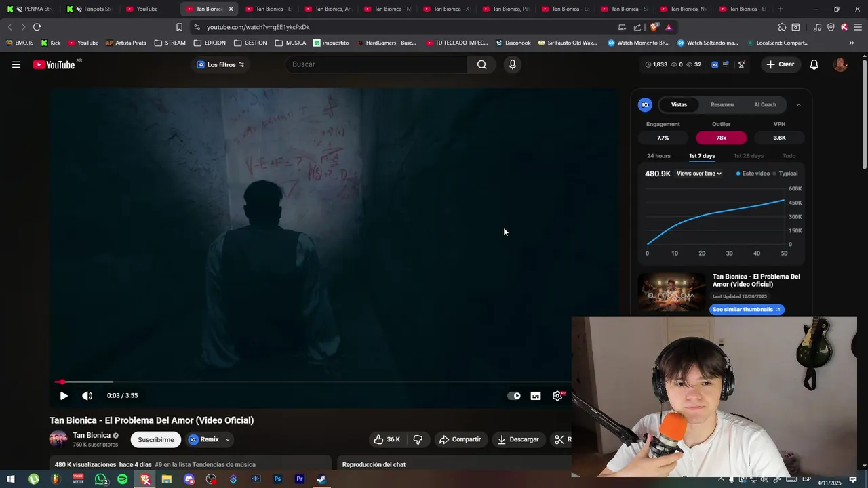Open the Tan Bionica channel name
This screenshot has width=868, height=488.
[92, 436]
